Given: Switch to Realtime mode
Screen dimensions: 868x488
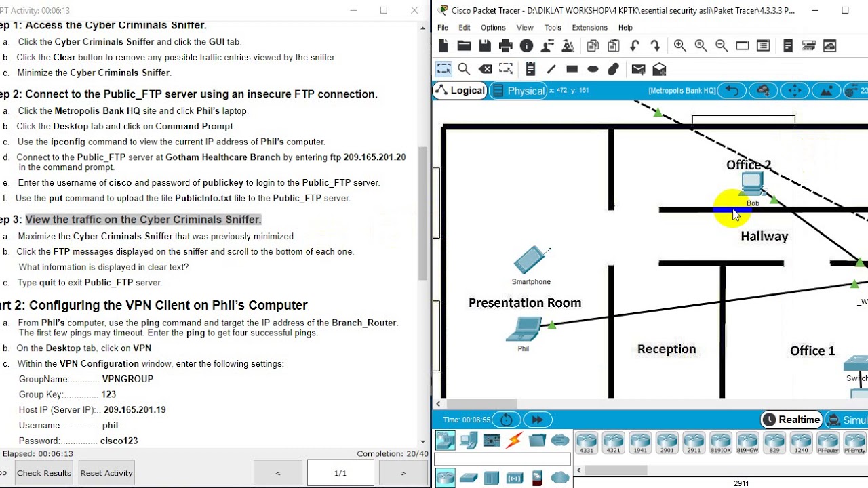Looking at the screenshot, I should 791,420.
